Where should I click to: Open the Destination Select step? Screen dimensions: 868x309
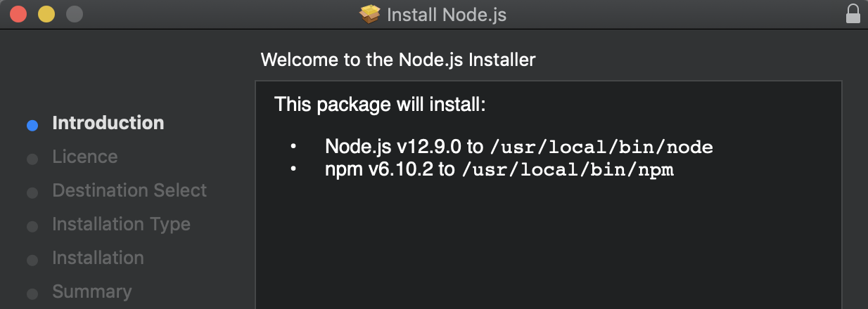(x=129, y=190)
